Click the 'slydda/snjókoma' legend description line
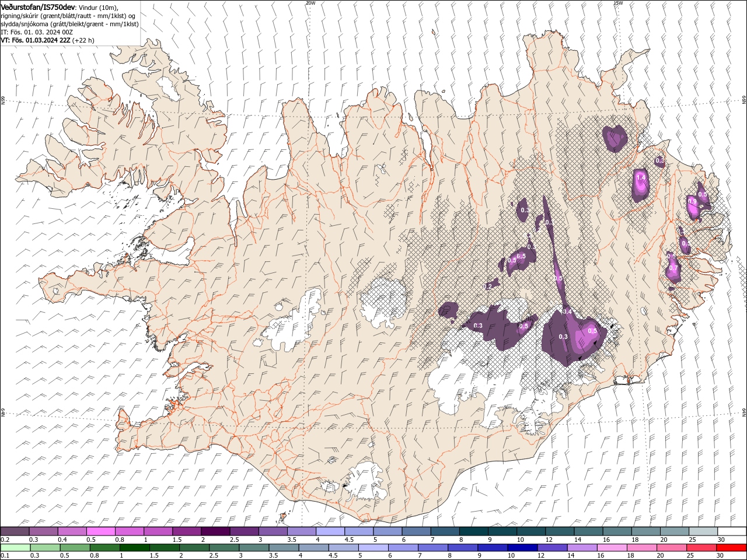 (x=69, y=24)
